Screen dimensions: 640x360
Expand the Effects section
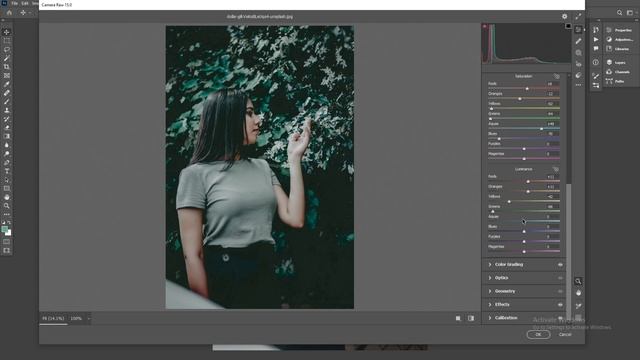click(x=502, y=304)
